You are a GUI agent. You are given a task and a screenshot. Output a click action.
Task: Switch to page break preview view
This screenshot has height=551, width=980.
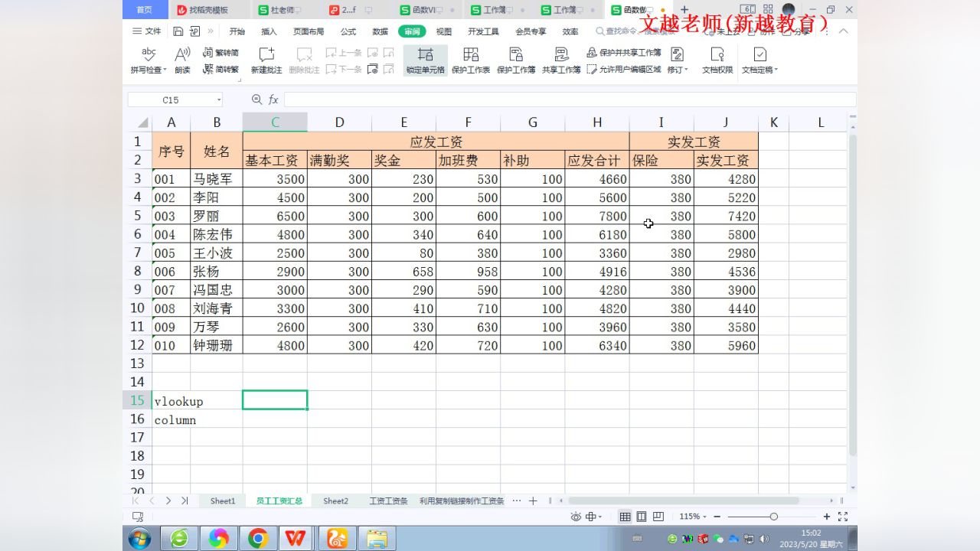point(658,517)
